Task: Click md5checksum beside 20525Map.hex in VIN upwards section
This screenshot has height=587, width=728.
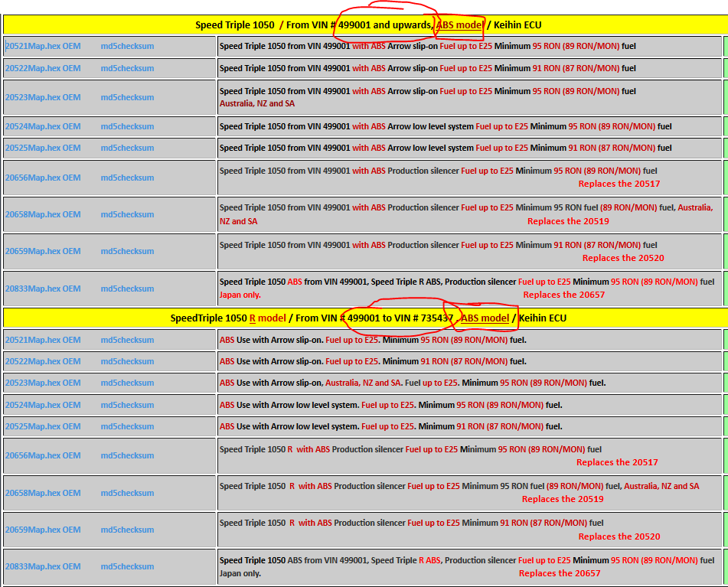Action: 127,148
